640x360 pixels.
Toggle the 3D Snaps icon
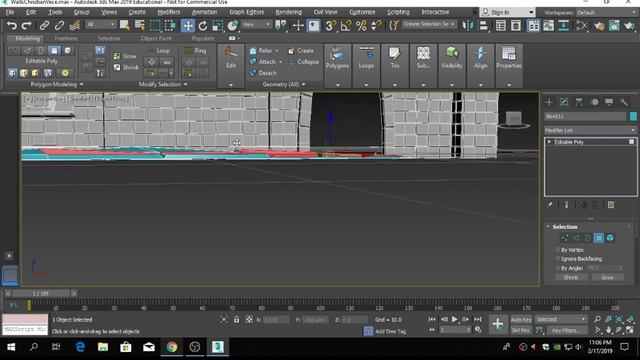pyautogui.click(x=330, y=26)
